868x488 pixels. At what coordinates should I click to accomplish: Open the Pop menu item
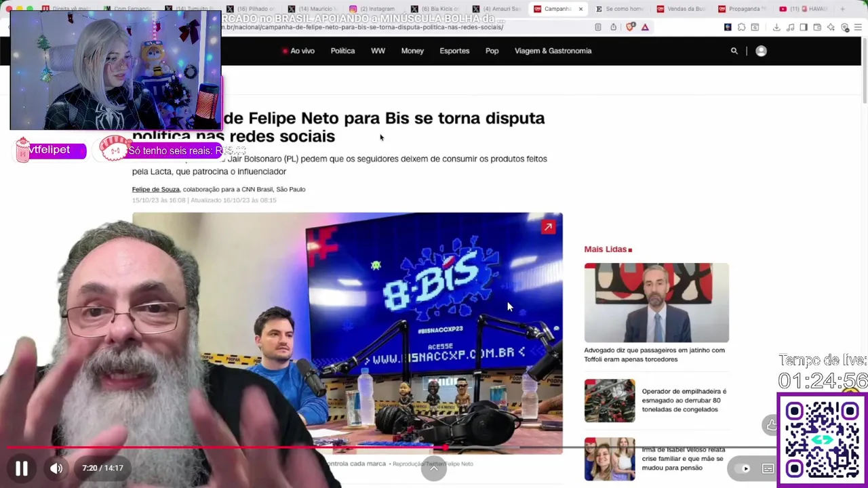pos(492,51)
